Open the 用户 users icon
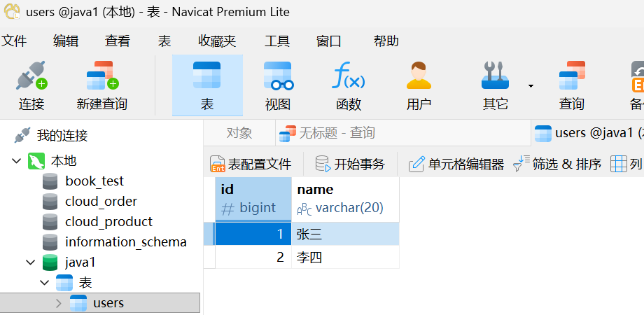Screen dimensions: 644x315 pos(419,86)
